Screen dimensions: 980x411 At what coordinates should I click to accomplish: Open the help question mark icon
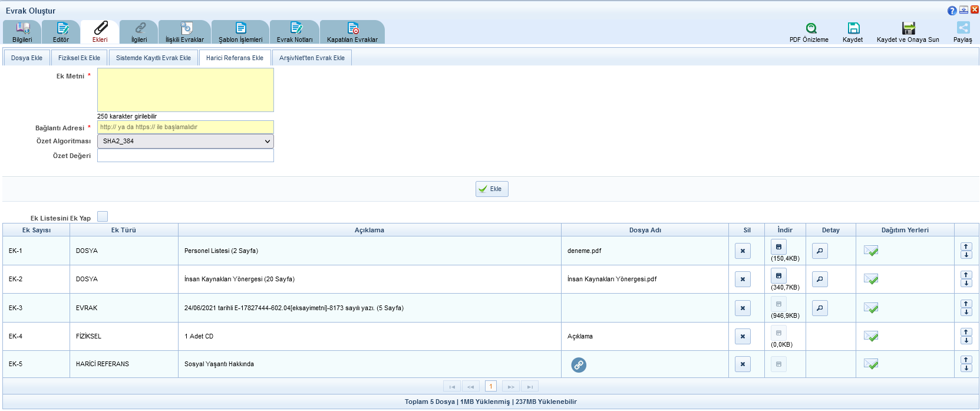point(952,11)
